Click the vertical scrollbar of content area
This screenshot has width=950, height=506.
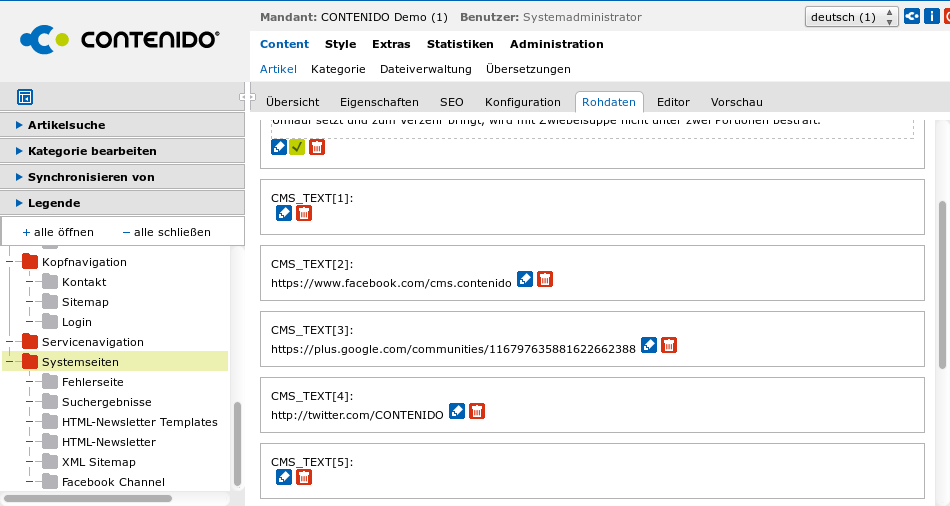coord(942,285)
